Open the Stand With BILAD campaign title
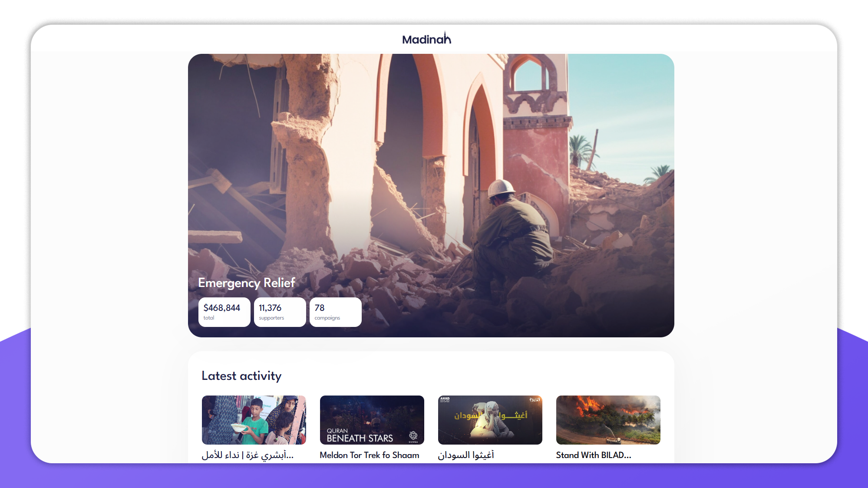The width and height of the screenshot is (868, 488). (593, 455)
